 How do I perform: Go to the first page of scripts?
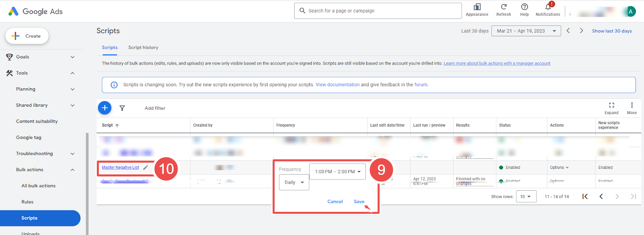tap(585, 196)
